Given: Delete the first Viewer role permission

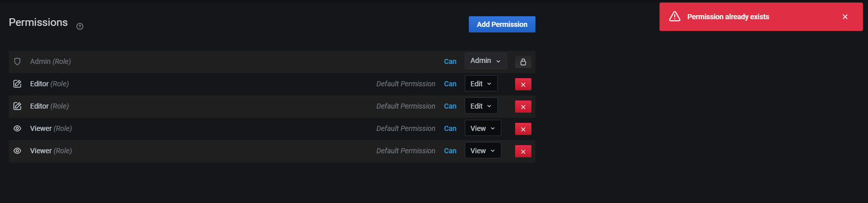Looking at the screenshot, I should point(523,129).
